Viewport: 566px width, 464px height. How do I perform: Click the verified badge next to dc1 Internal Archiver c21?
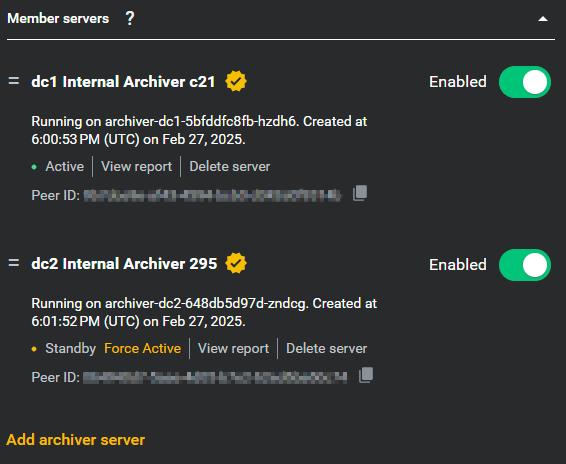tap(236, 81)
